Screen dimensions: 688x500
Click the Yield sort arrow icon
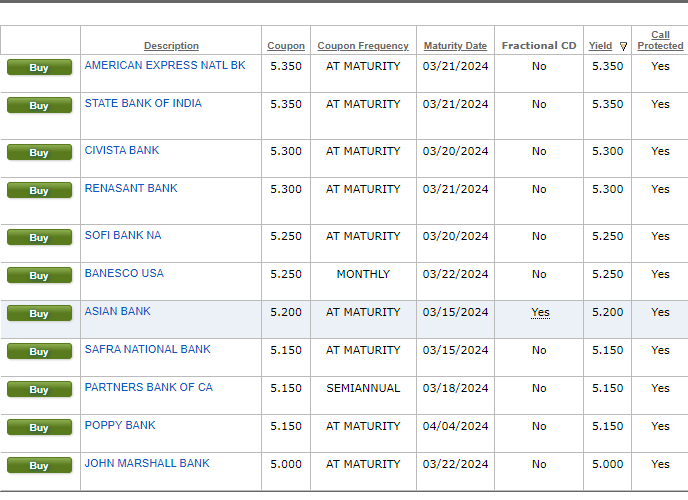(x=623, y=46)
